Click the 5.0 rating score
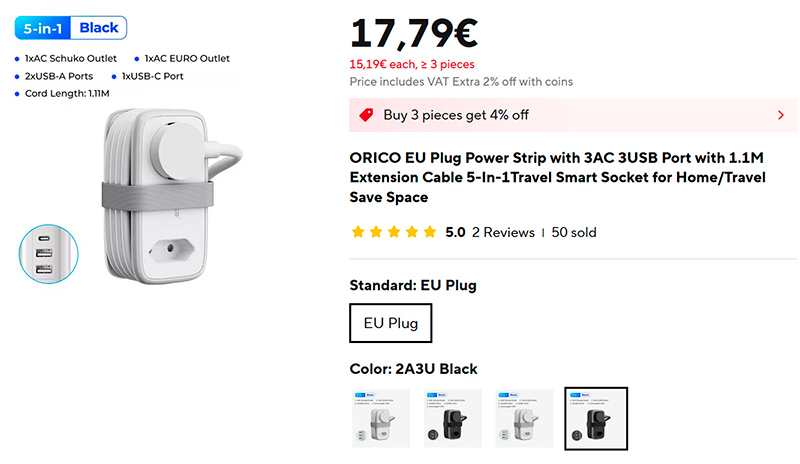 [x=455, y=232]
